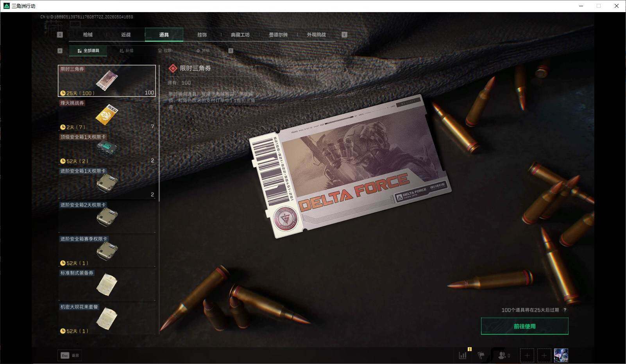The width and height of the screenshot is (626, 364).
Task: Click the clock icon beside 25天 (100)
Action: tap(63, 93)
